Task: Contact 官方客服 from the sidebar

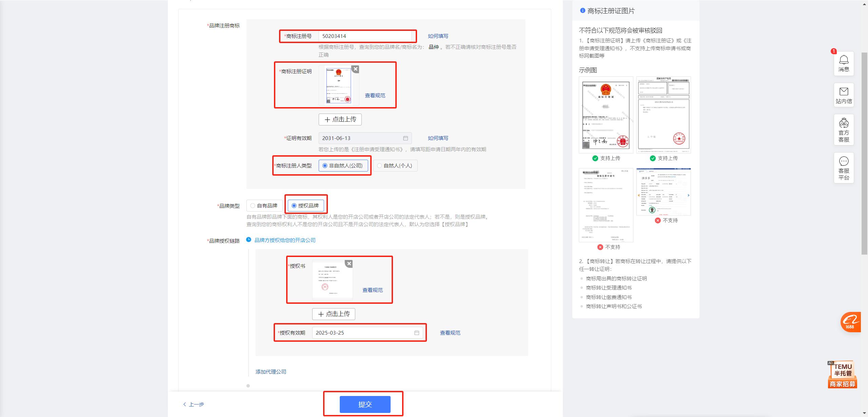Action: [x=844, y=130]
